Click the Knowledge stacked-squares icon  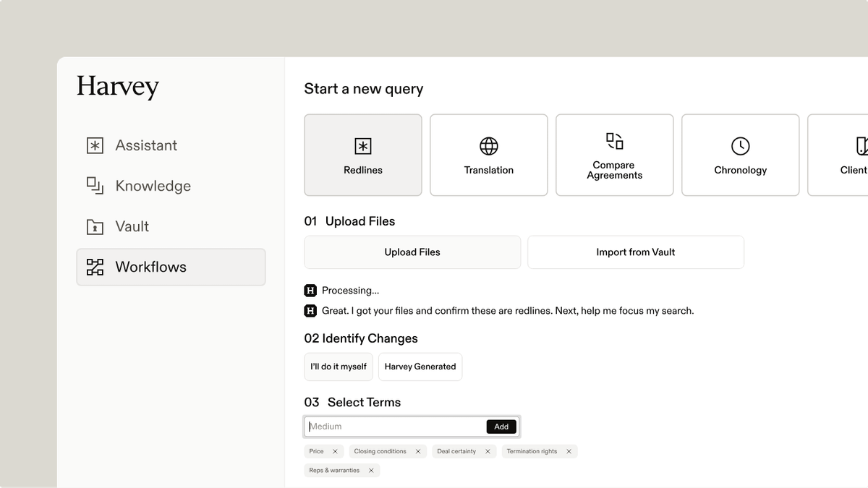[95, 186]
